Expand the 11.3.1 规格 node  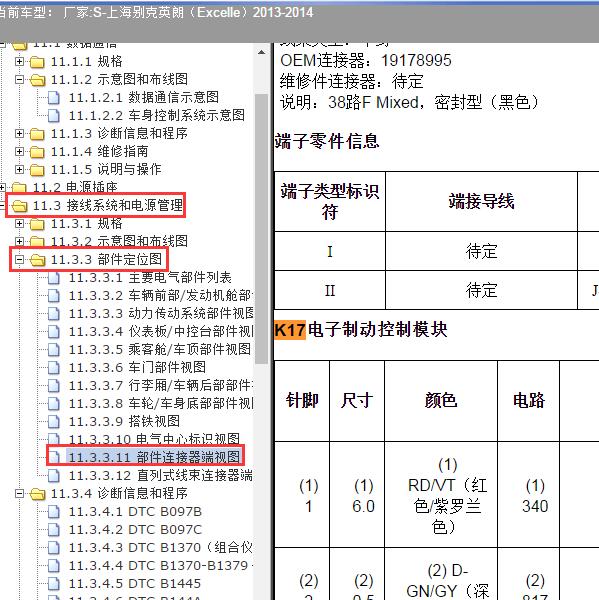coord(19,223)
